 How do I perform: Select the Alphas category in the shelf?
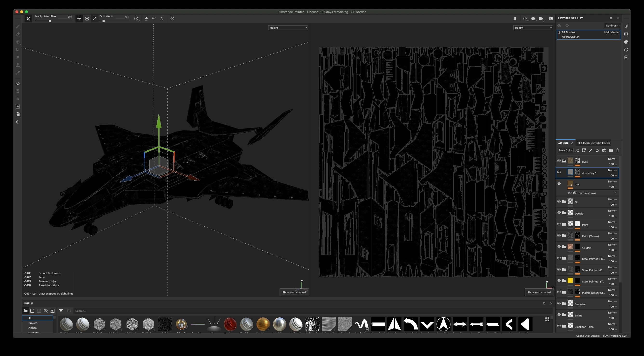pyautogui.click(x=32, y=328)
